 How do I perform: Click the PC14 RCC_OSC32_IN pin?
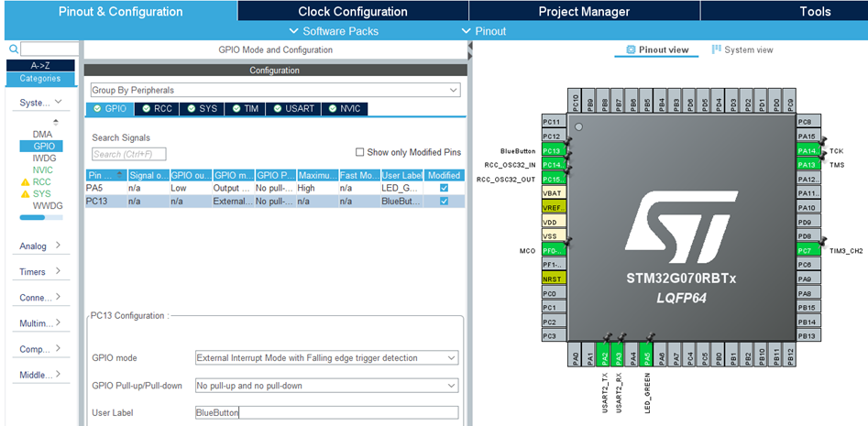pos(554,165)
